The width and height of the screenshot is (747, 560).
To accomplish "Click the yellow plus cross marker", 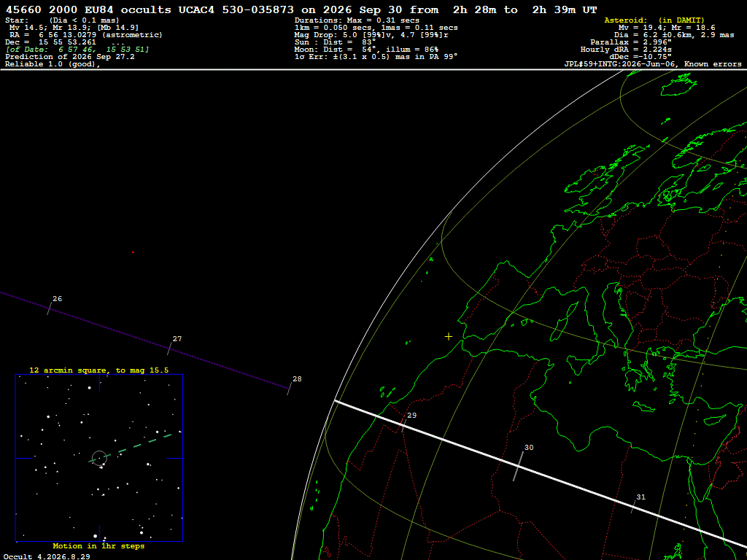I will pyautogui.click(x=449, y=337).
